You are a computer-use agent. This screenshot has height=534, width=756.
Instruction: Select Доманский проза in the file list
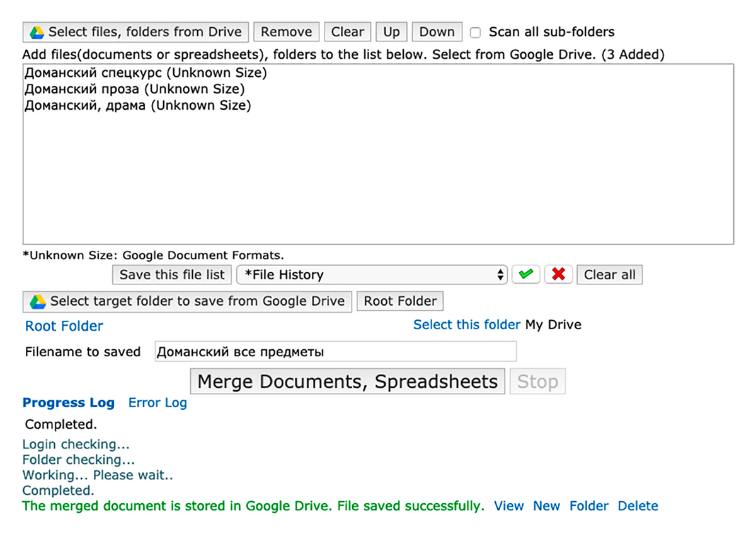tap(134, 90)
